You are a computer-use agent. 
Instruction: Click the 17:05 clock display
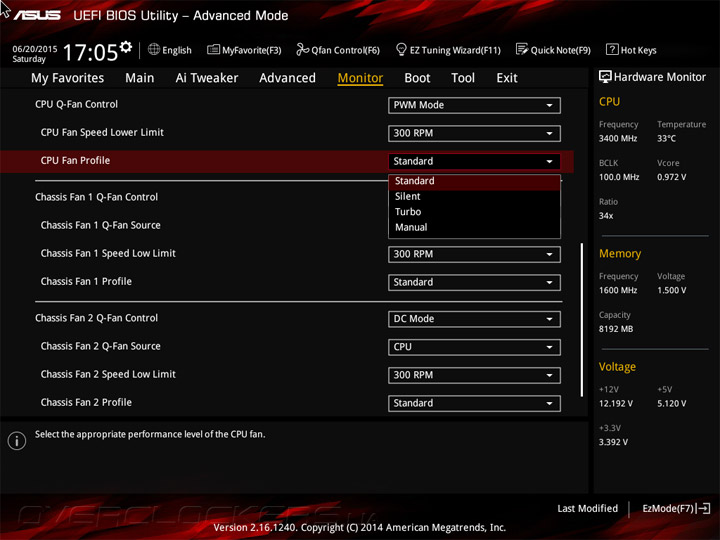(x=90, y=52)
